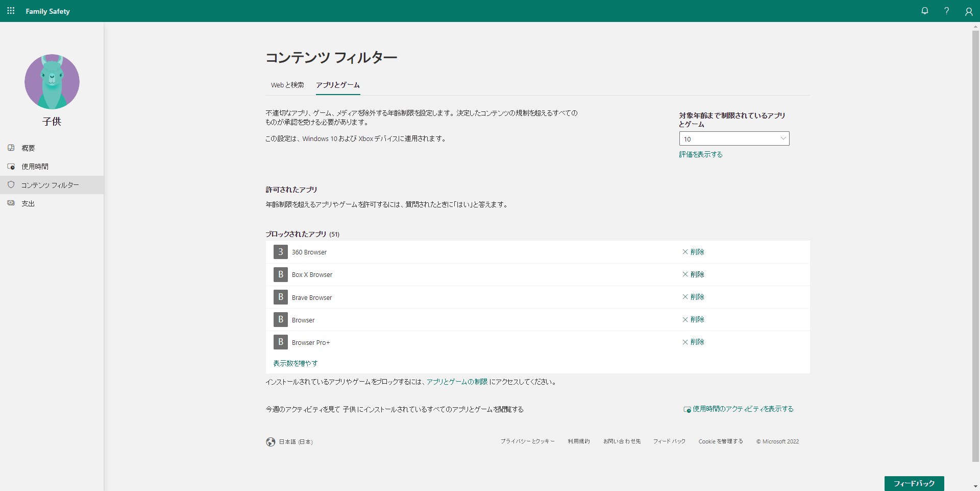Remove Browser Pro+ with its 削除 button

(693, 342)
